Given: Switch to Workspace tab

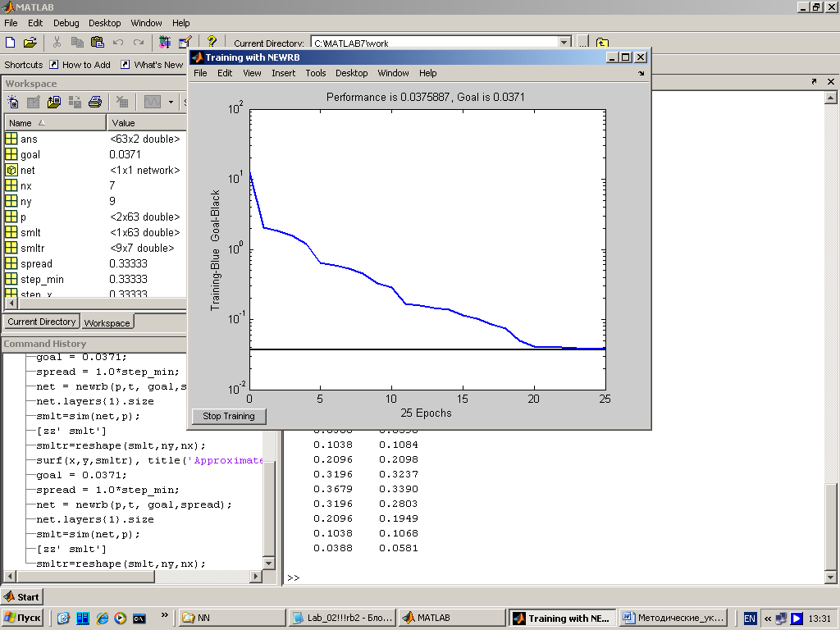Looking at the screenshot, I should pyautogui.click(x=107, y=322).
